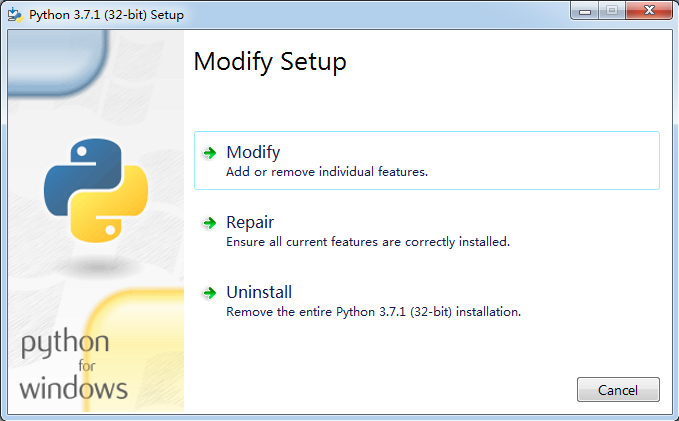The width and height of the screenshot is (679, 421).
Task: Choose the Uninstall option heading
Action: point(259,292)
